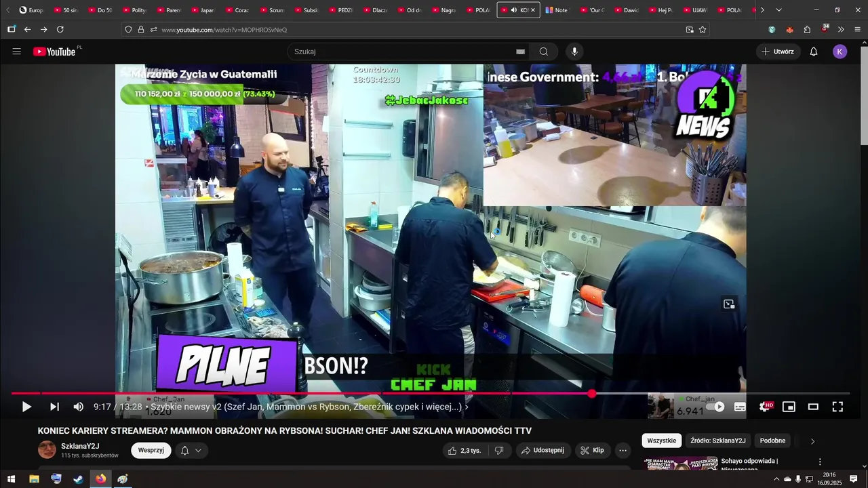Open Firefox application menu
Image resolution: width=868 pixels, height=488 pixels.
coord(857,30)
